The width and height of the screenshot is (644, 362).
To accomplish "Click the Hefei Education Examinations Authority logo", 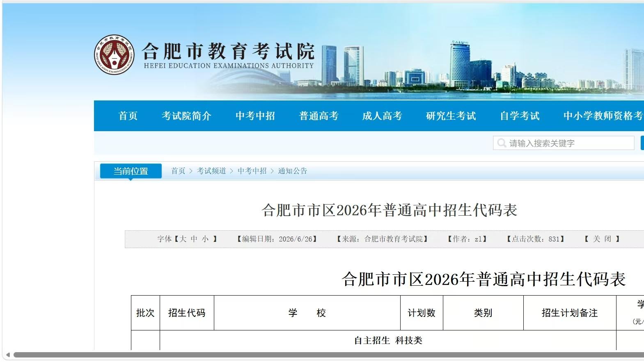I will [x=114, y=55].
